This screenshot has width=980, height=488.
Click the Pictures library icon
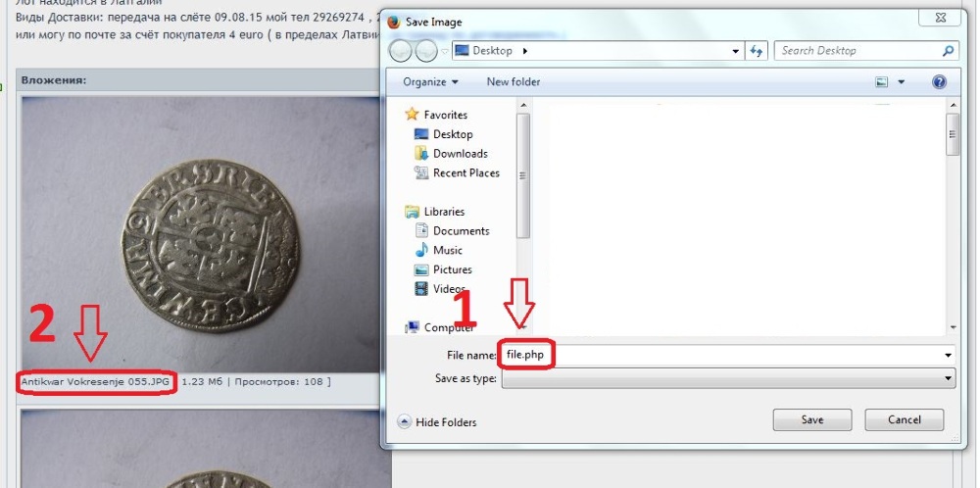point(421,269)
